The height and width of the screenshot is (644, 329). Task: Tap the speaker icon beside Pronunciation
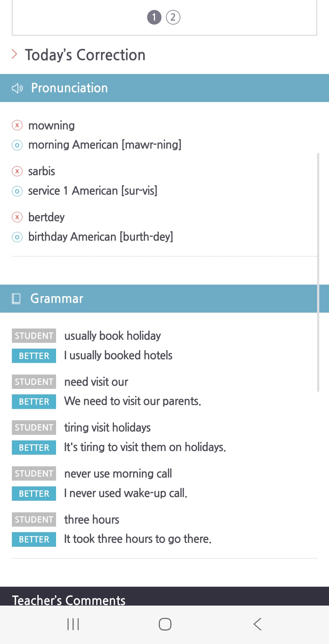17,88
